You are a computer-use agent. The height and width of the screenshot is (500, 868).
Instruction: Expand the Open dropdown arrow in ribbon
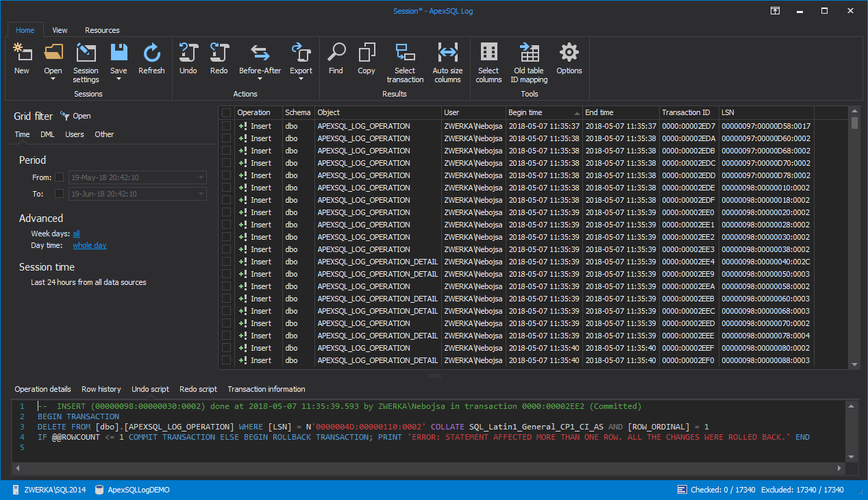click(53, 79)
